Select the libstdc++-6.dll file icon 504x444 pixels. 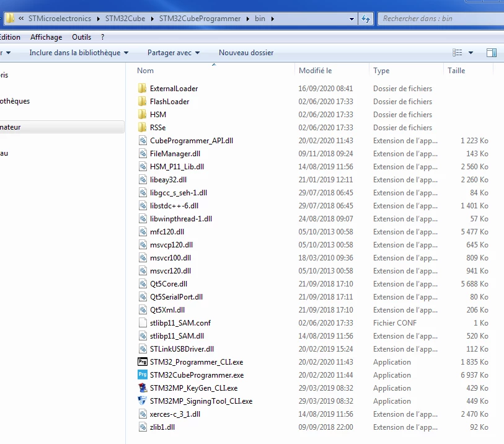coord(143,205)
